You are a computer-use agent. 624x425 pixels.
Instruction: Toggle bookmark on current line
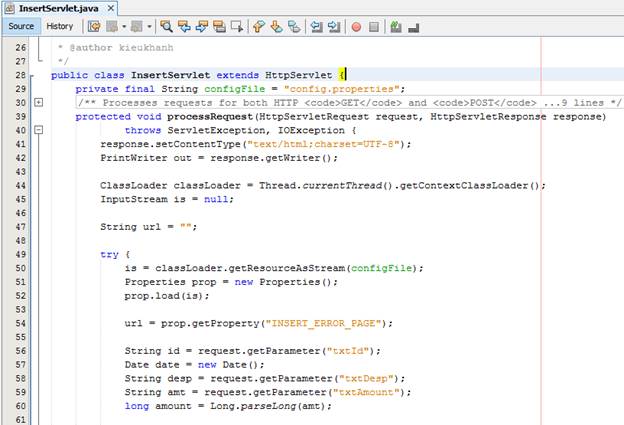[x=294, y=27]
